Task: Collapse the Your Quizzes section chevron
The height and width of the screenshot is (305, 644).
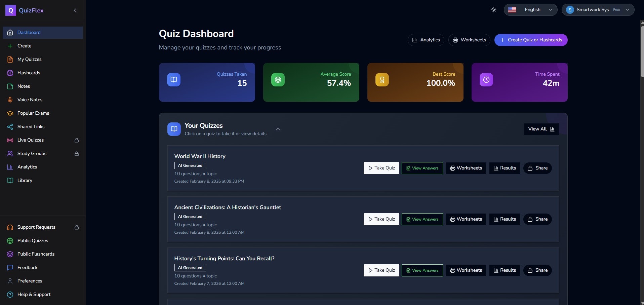Action: (x=278, y=129)
